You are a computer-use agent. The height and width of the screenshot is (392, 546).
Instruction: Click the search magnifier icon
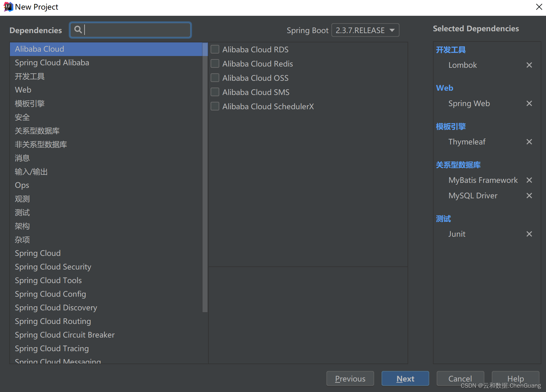click(78, 30)
